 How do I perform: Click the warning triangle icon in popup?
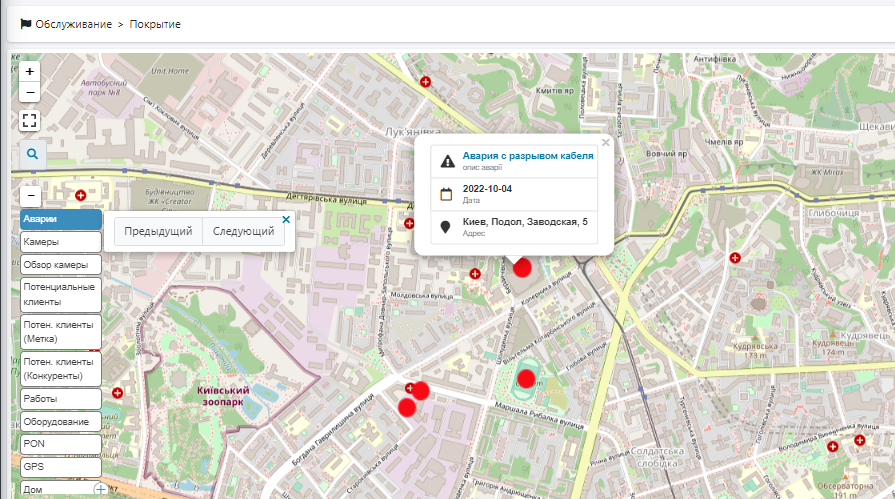pos(447,161)
